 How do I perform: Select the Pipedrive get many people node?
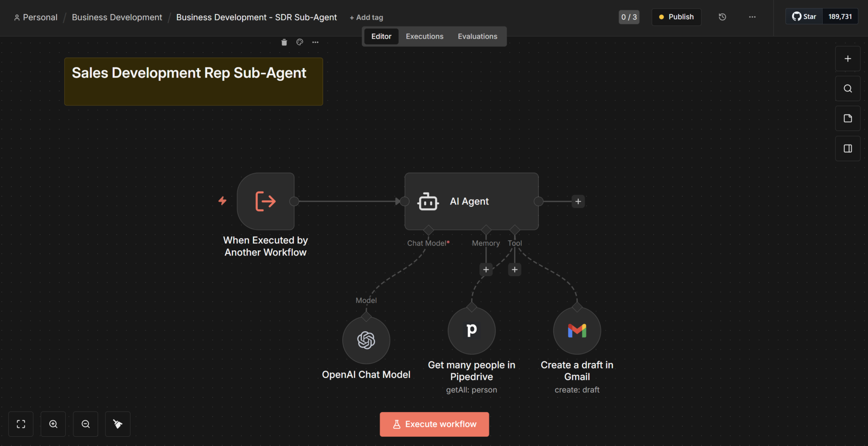point(472,330)
